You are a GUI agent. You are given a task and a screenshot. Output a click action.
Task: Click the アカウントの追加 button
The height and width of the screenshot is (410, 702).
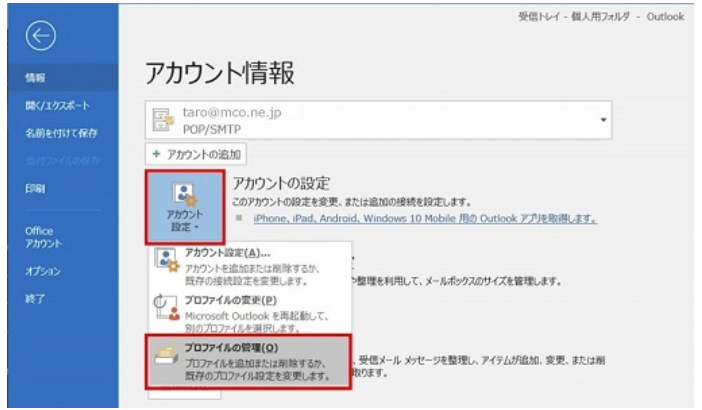coord(196,154)
